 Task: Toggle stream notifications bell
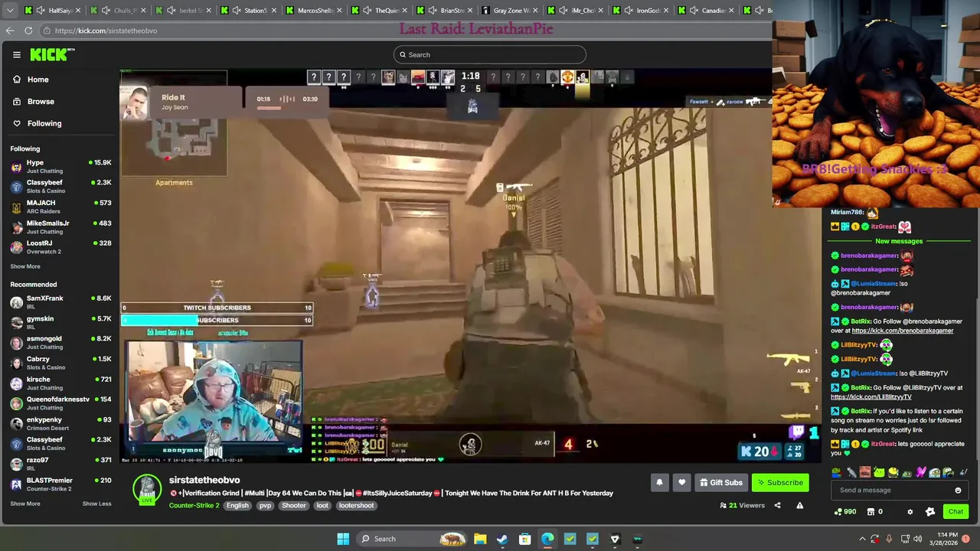659,483
